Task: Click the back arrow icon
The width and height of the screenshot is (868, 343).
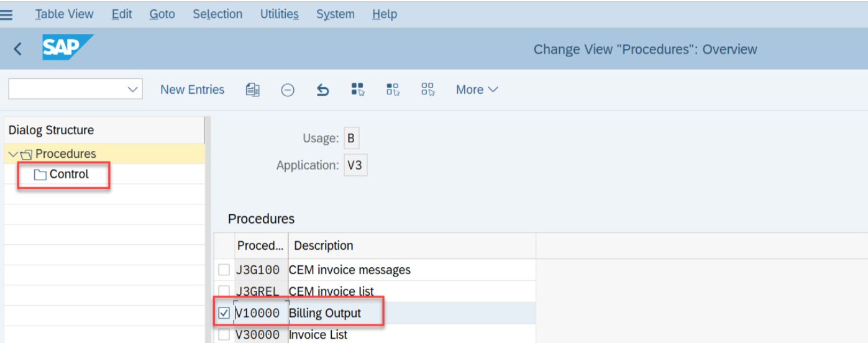Action: [17, 49]
